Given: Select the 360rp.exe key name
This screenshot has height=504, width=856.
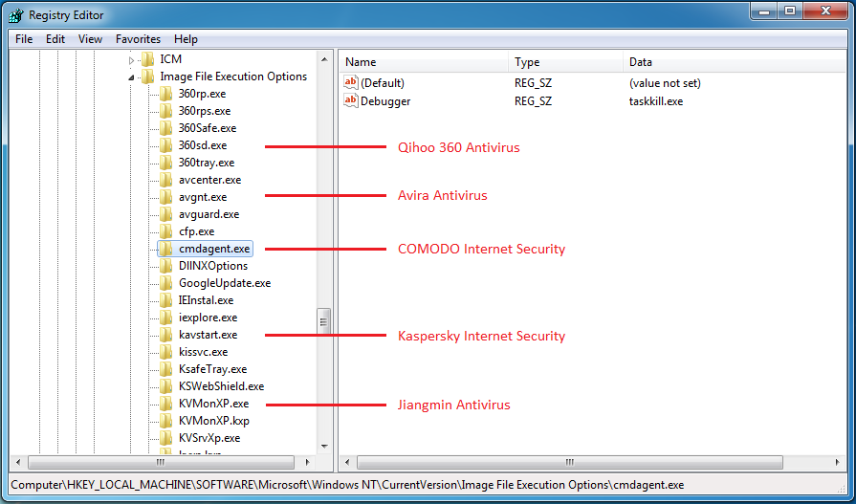Looking at the screenshot, I should click(202, 94).
